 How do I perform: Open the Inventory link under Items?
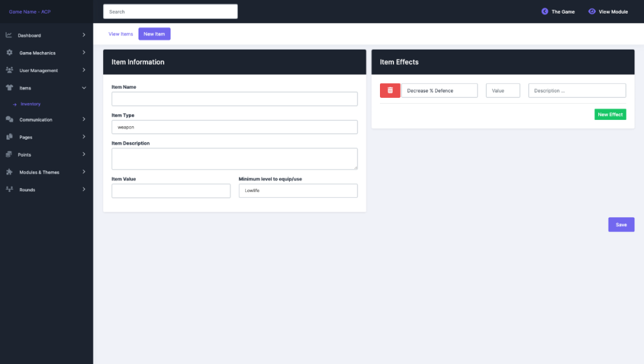(30, 104)
